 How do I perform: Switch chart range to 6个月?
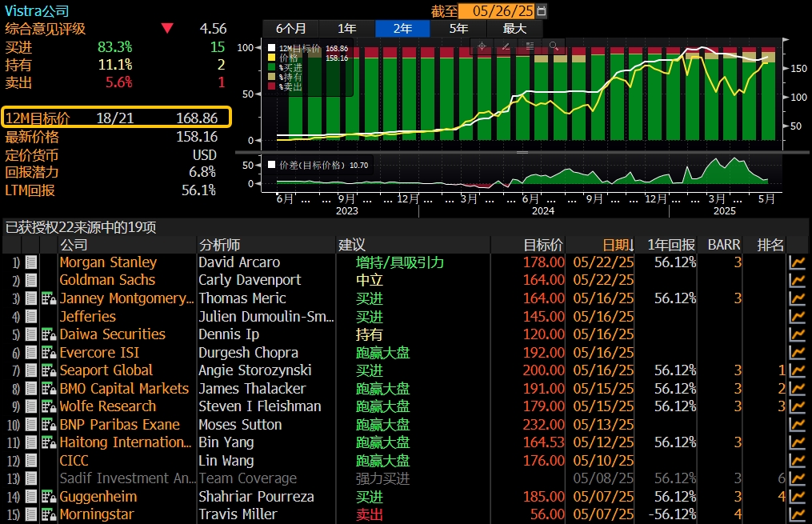click(x=290, y=29)
